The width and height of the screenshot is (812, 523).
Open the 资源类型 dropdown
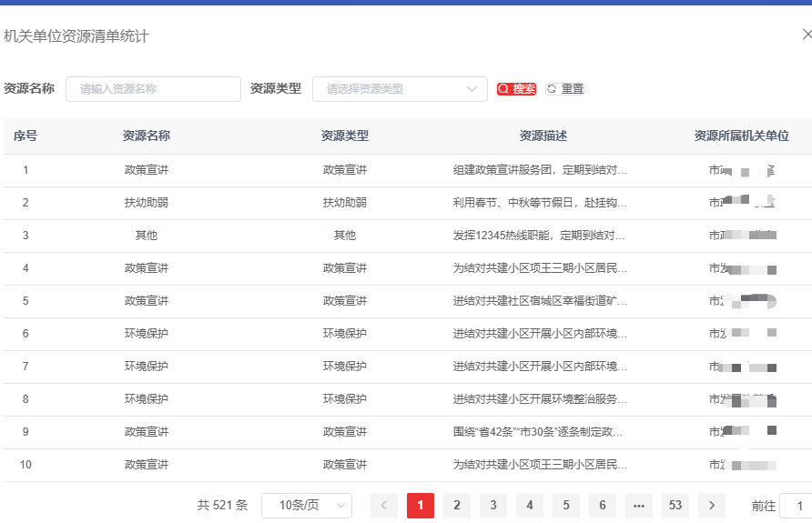point(400,89)
